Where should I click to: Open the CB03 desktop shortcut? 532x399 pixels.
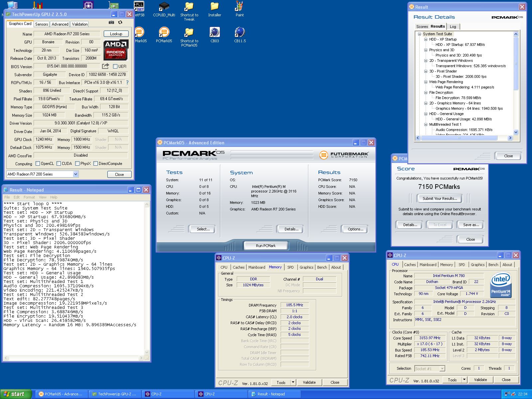click(x=214, y=35)
